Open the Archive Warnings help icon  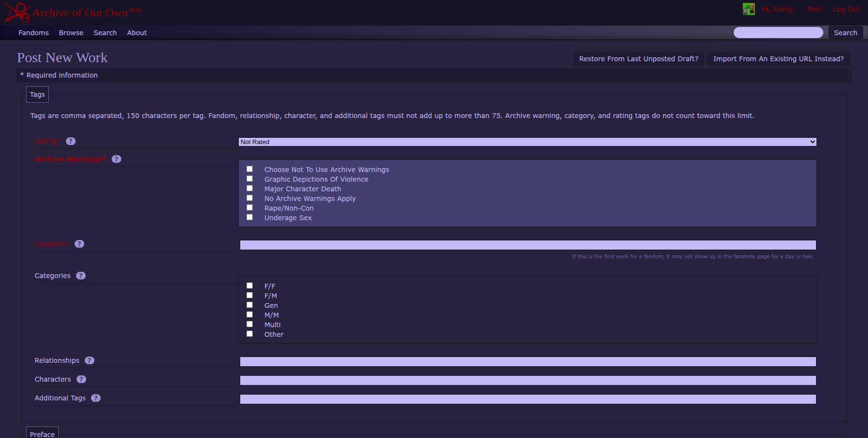coord(117,159)
